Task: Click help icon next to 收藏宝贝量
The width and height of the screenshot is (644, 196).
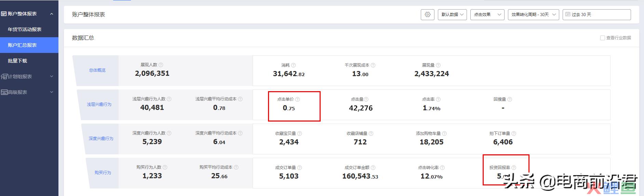Action: click(x=299, y=134)
